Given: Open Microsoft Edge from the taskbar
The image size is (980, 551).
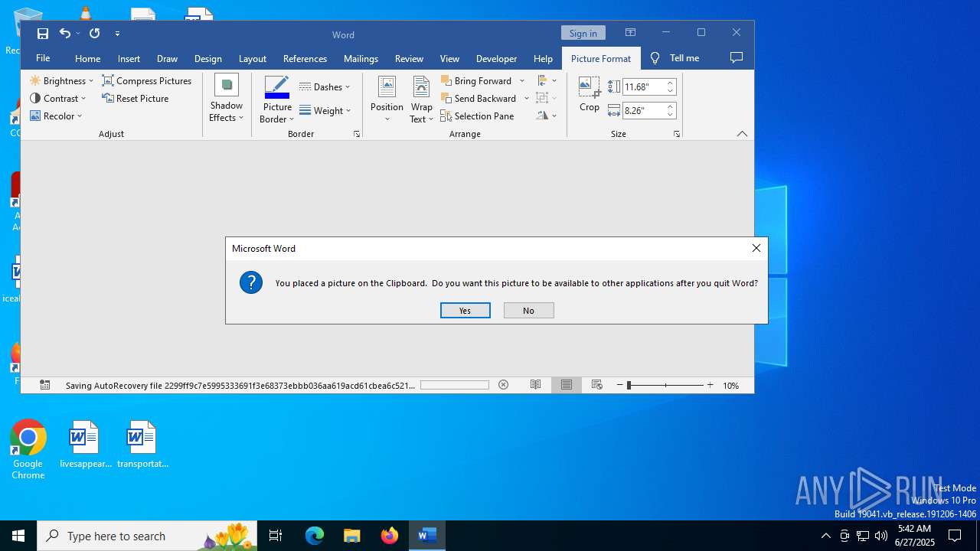Looking at the screenshot, I should 315,536.
